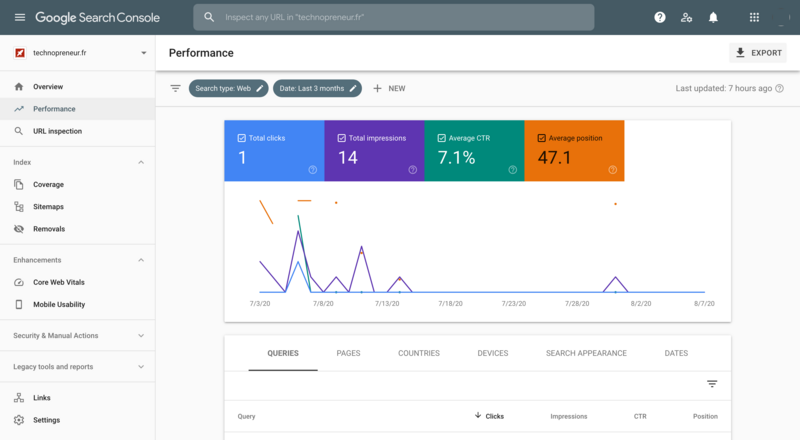
Task: Open Coverage report in the sidebar
Action: click(78, 184)
